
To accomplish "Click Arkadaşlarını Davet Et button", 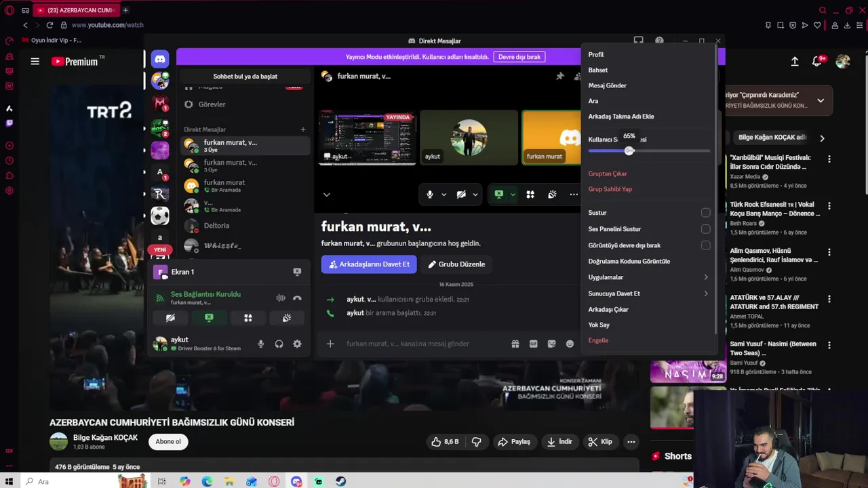I will pos(369,264).
